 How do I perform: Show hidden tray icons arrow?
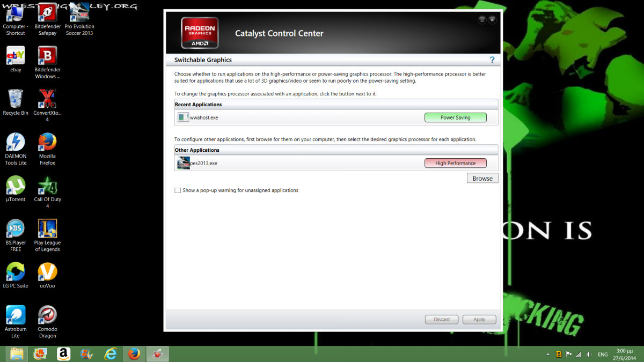(547, 354)
